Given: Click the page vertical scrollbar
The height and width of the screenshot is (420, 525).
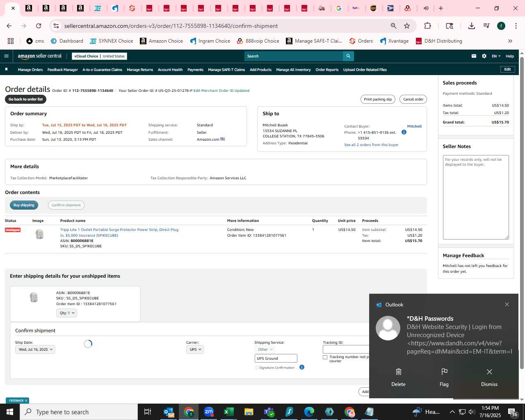Looking at the screenshot, I should [522, 213].
